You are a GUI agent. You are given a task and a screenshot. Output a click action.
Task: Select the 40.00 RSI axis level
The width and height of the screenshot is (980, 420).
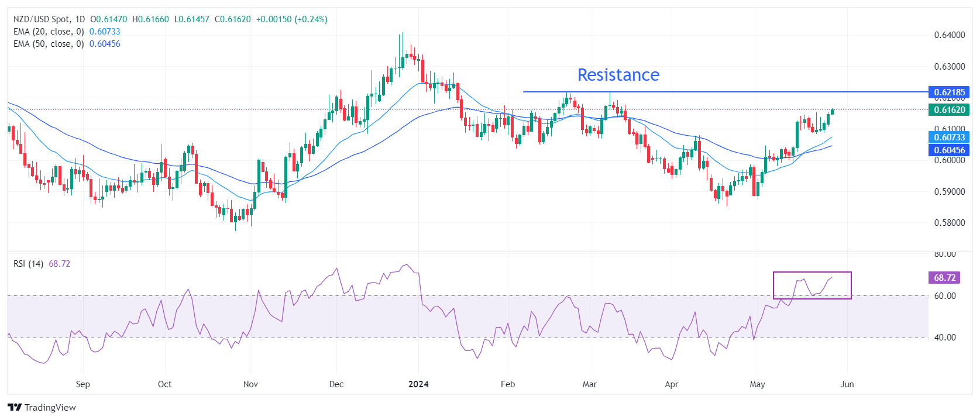click(944, 338)
